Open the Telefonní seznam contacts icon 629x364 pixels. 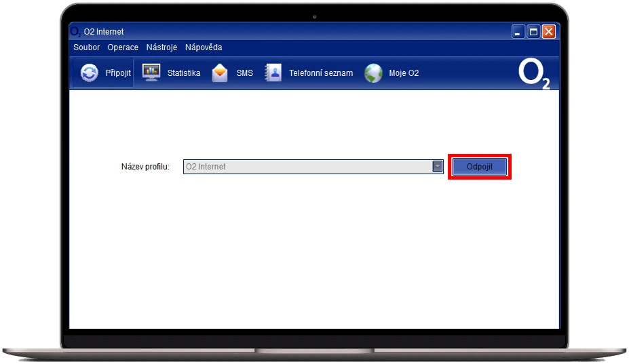pyautogui.click(x=273, y=73)
